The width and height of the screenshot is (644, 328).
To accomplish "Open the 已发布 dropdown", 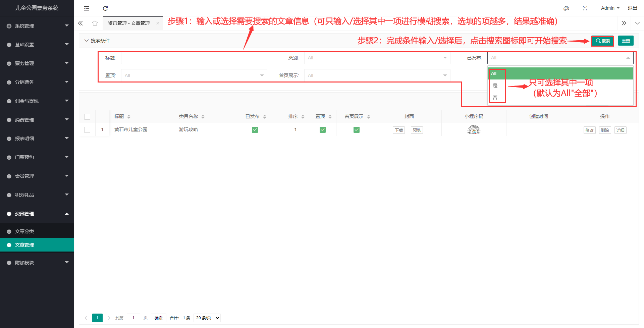I will 560,58.
